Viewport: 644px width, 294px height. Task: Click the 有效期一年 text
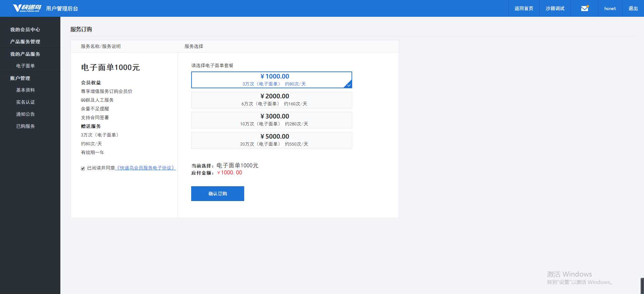tap(93, 152)
